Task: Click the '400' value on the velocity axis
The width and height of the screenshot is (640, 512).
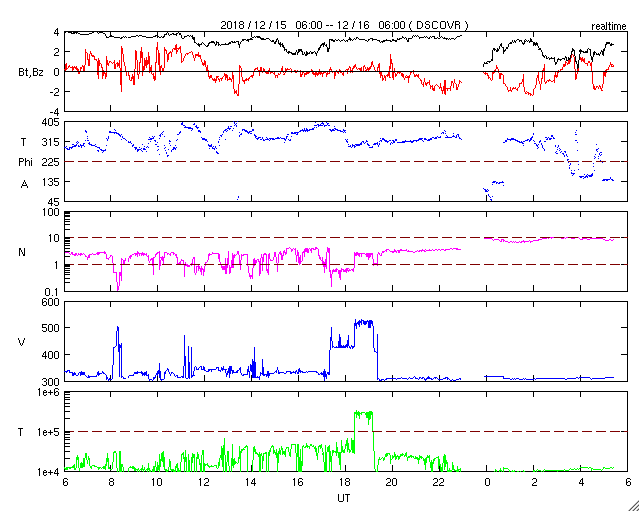Action: 52,355
